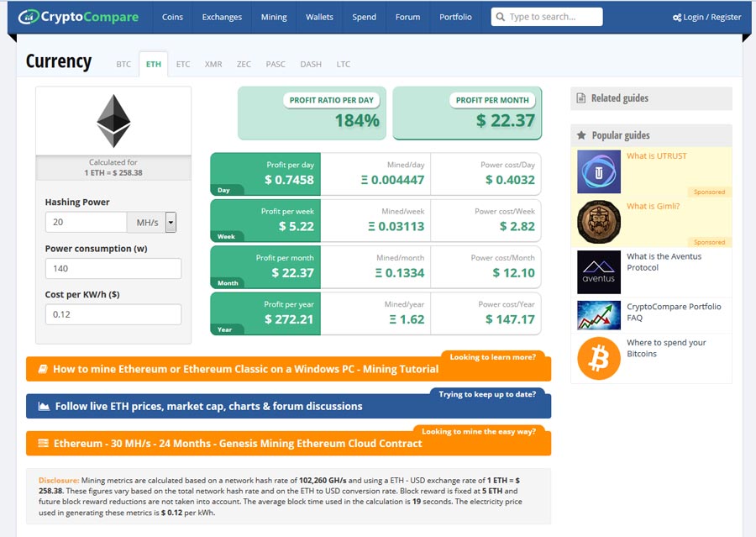Click the Profit Per Month card

(x=467, y=113)
